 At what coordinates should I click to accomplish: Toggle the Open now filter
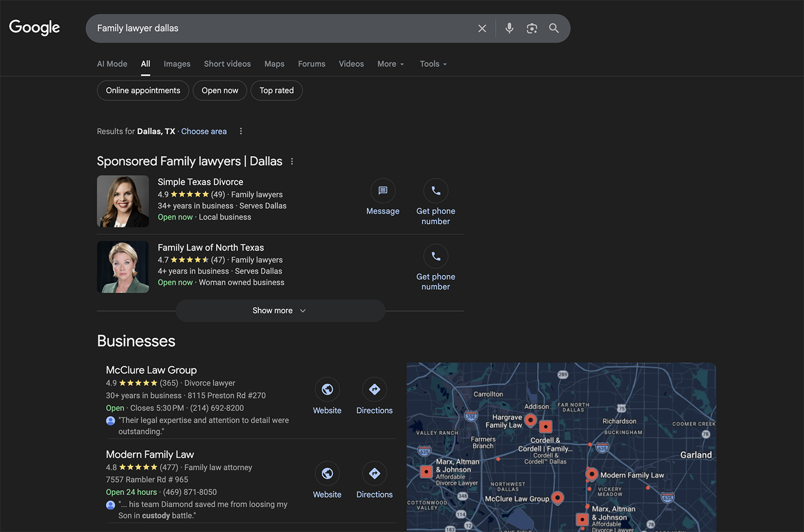pyautogui.click(x=220, y=91)
